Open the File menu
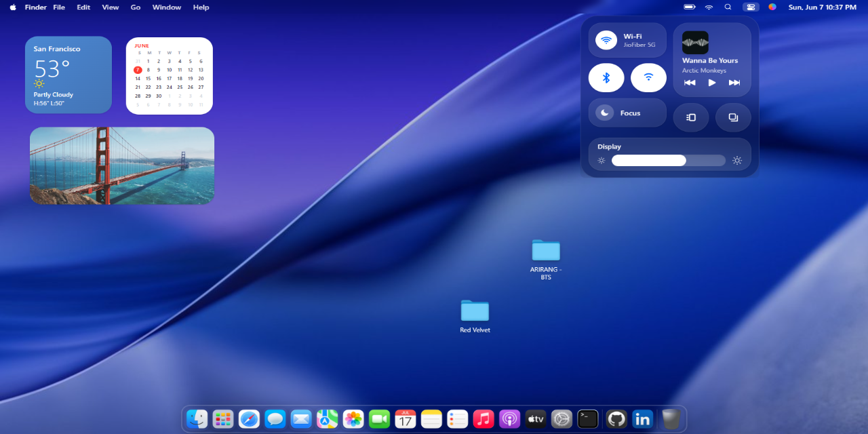868x434 pixels. [59, 7]
